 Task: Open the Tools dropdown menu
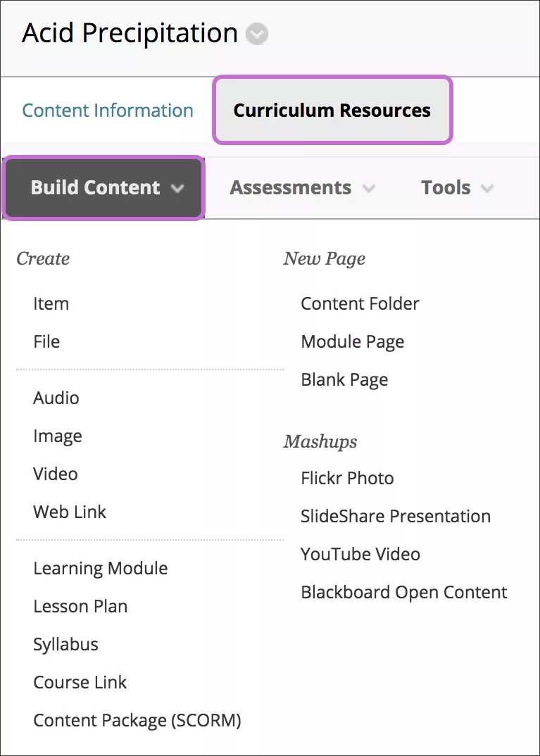[456, 188]
